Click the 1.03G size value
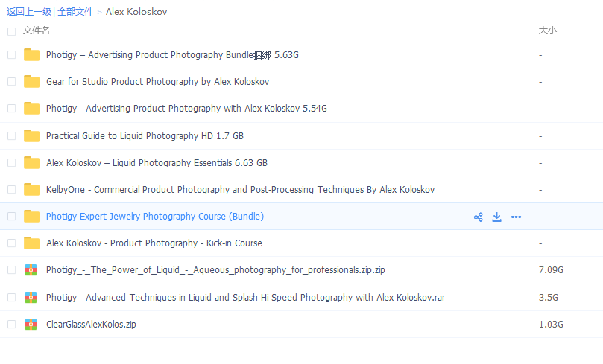This screenshot has height=364, width=603. coord(551,325)
